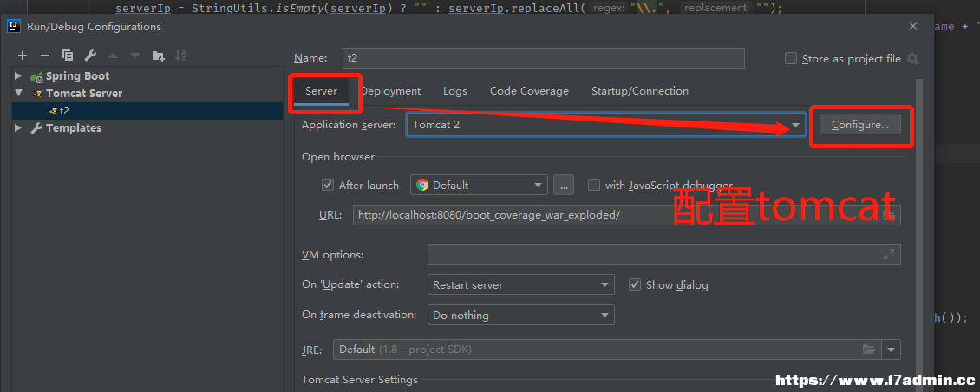Click the IntelliJ icon in the dialog title bar

point(12,26)
